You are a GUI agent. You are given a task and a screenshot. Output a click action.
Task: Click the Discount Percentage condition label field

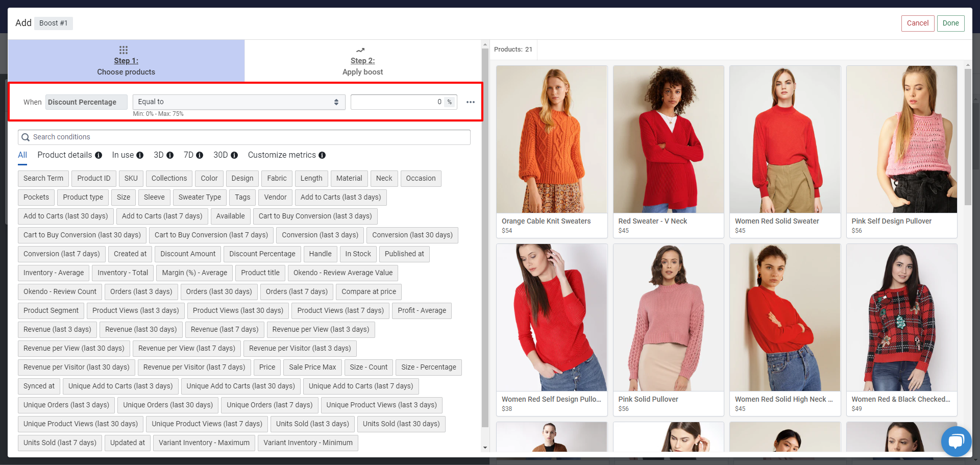(x=86, y=102)
